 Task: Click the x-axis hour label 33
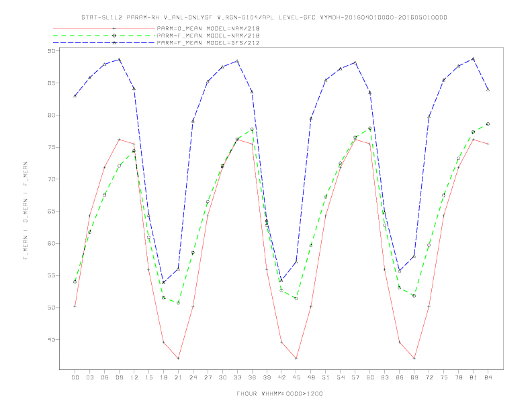point(237,377)
